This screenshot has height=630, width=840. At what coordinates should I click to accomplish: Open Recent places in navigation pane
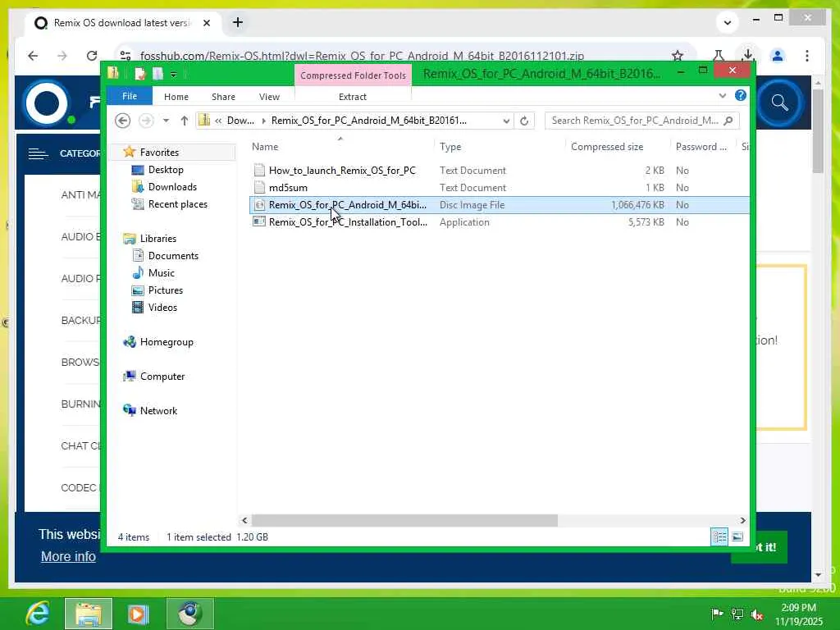[x=177, y=204]
